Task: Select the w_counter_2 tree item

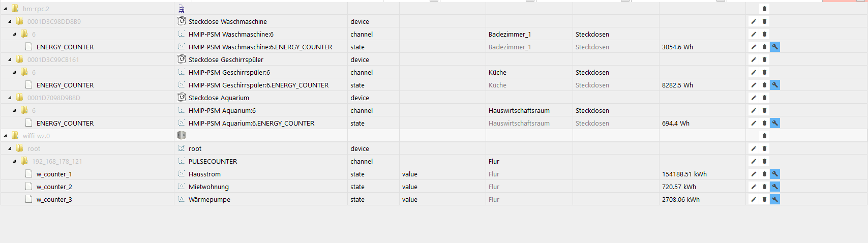Action: (x=54, y=187)
